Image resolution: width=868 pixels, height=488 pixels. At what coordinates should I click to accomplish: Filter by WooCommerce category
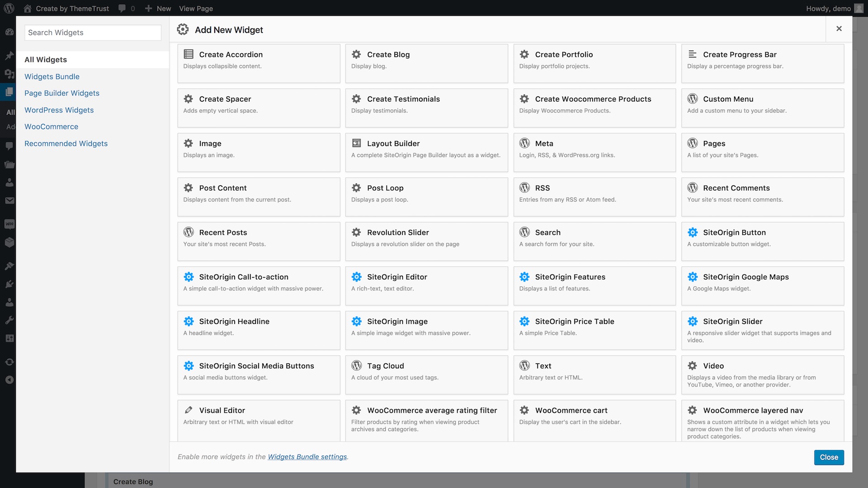tap(52, 127)
